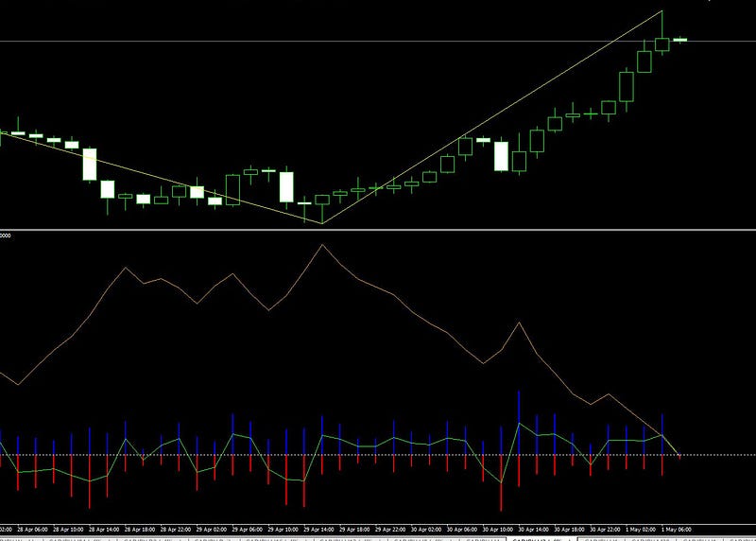Select the last small candle right of the peak

(679, 40)
